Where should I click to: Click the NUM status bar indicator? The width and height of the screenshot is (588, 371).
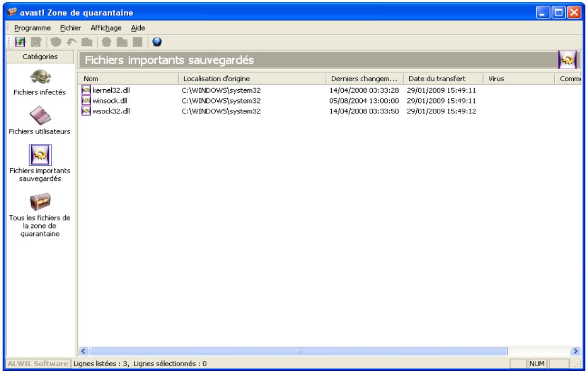point(537,364)
